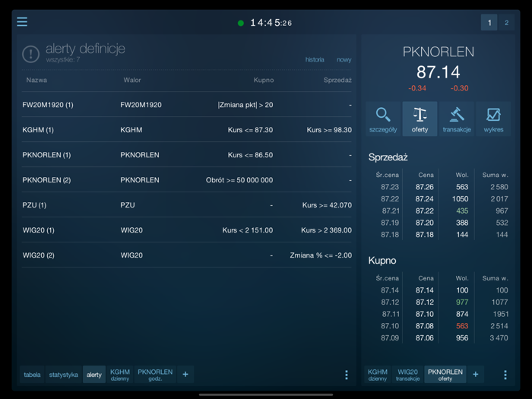Screen dimensions: 532x399
Task: Click condition Kurs >= 42.070
Action: click(x=327, y=205)
